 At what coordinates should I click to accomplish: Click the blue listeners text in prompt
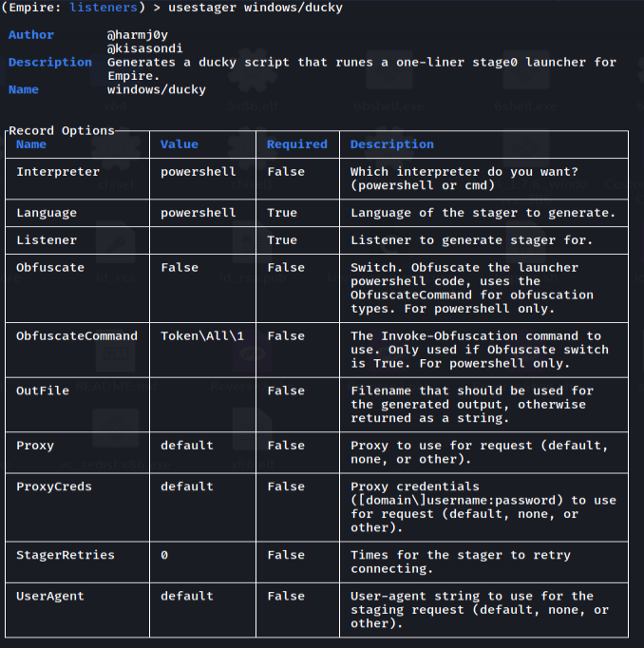[x=104, y=7]
